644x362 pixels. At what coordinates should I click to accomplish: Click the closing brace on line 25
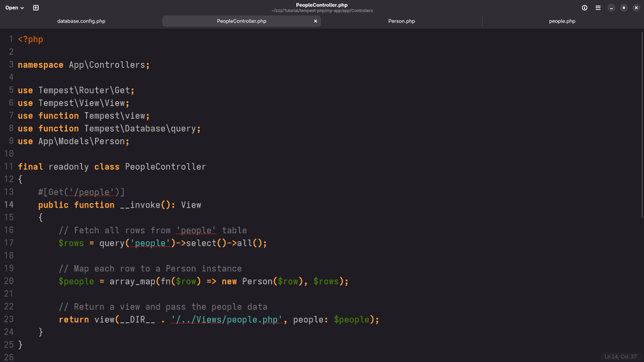(21, 345)
